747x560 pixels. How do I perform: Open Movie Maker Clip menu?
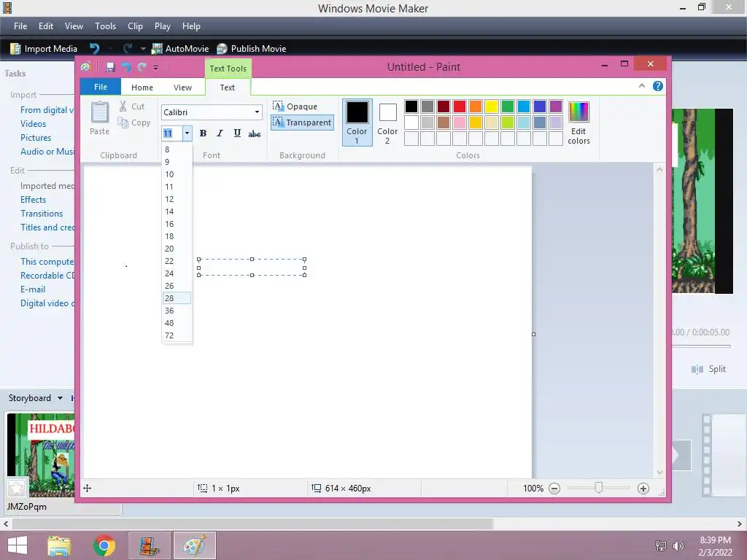pos(135,26)
